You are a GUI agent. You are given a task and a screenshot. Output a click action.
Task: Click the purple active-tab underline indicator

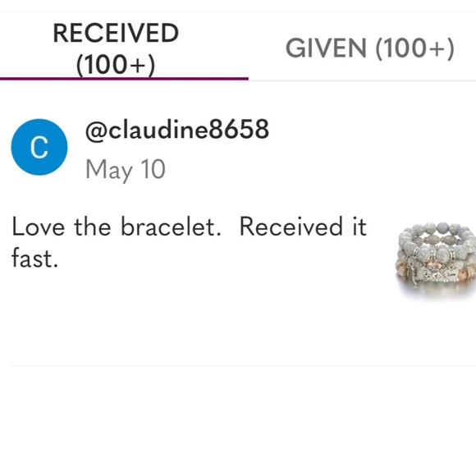[124, 79]
